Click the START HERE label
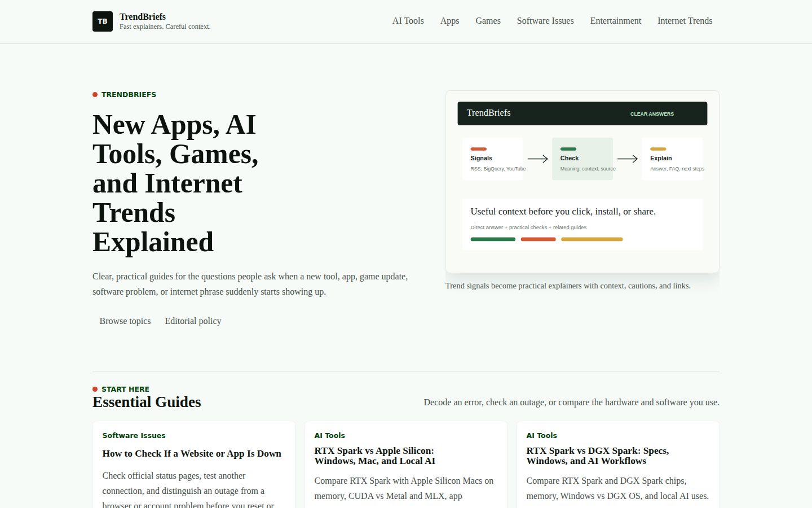Viewport: 812px width, 508px height. tap(125, 389)
